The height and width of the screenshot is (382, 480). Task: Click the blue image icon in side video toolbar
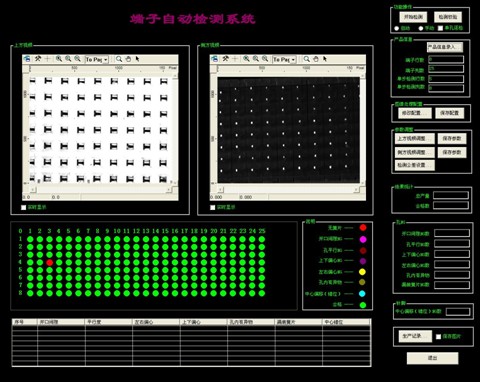(215, 59)
